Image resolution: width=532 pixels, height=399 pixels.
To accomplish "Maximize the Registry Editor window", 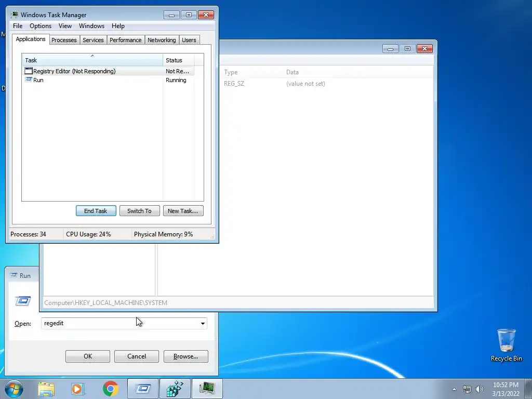I will (407, 49).
